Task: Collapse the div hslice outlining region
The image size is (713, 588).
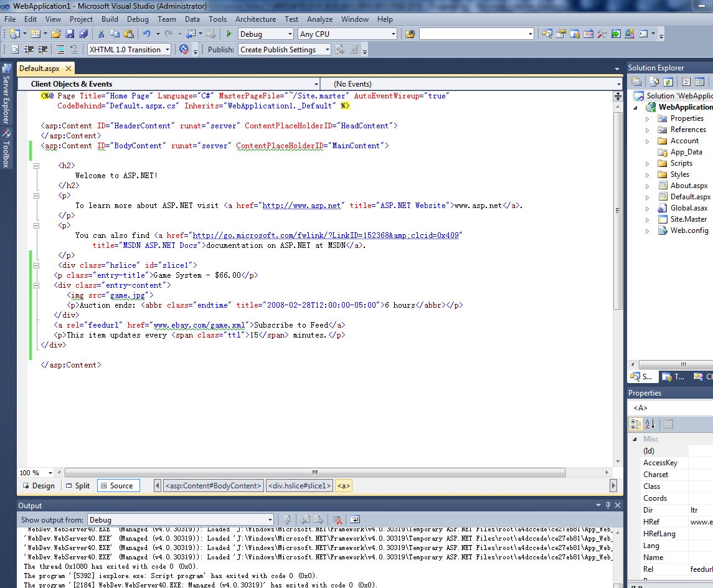Action: click(x=36, y=265)
